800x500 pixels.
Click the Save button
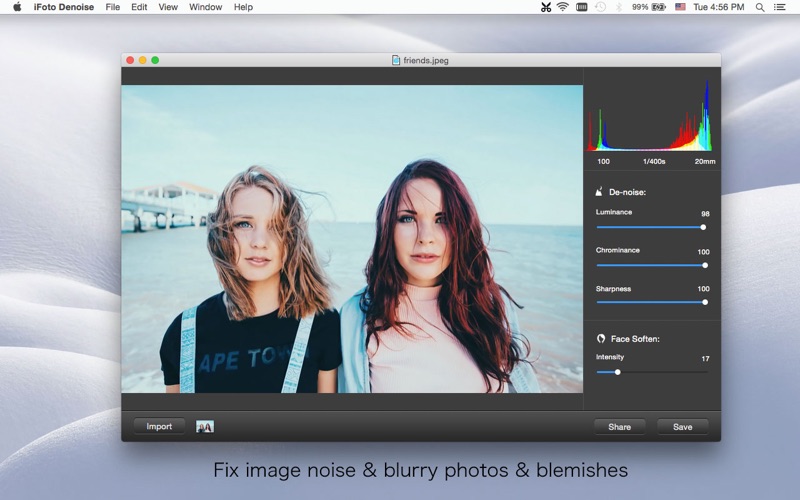pyautogui.click(x=683, y=427)
